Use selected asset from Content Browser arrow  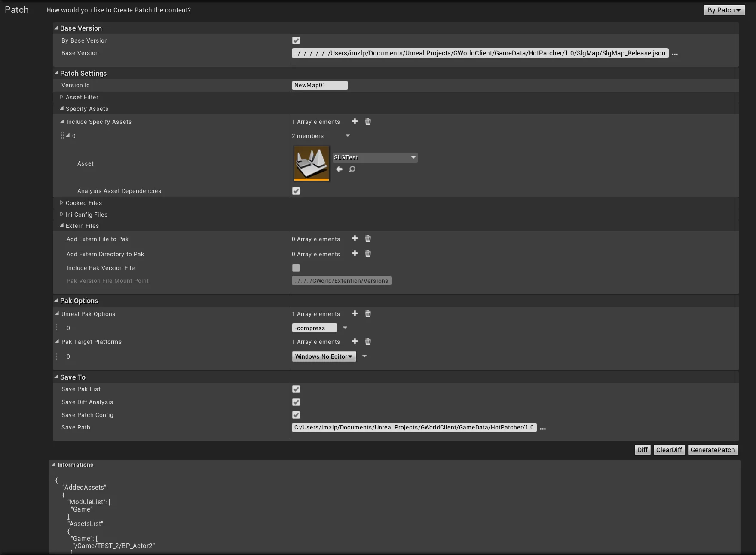[x=339, y=169]
